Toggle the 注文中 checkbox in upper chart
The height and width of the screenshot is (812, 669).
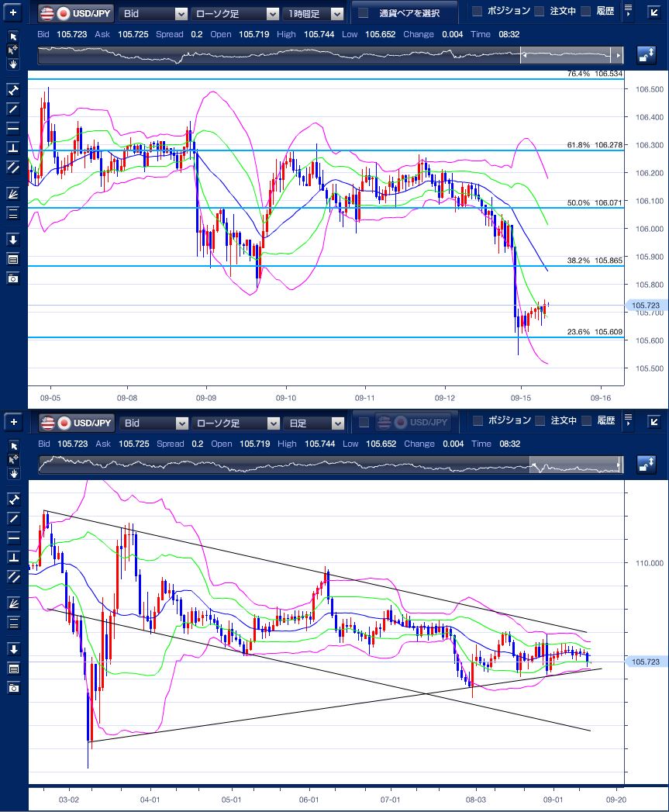[540, 12]
